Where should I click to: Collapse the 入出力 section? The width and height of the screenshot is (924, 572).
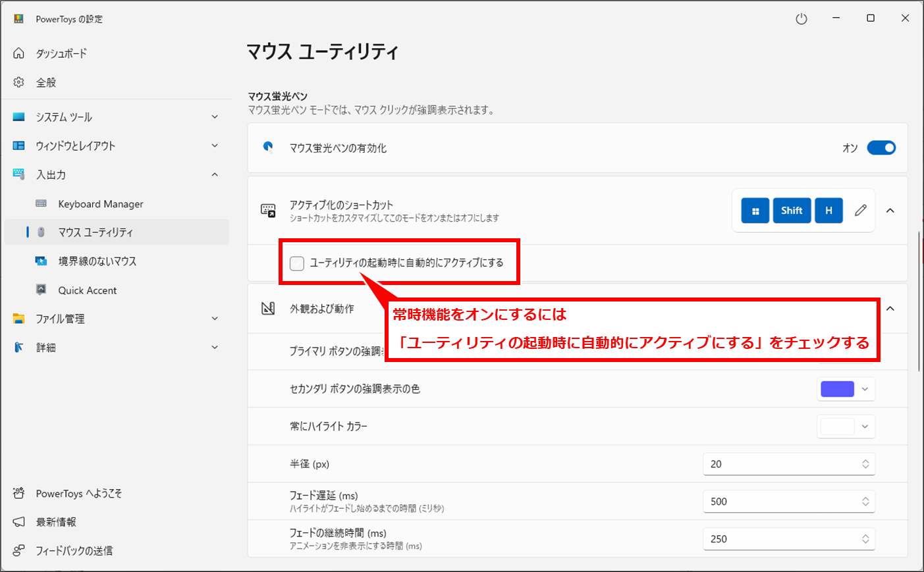coord(215,174)
